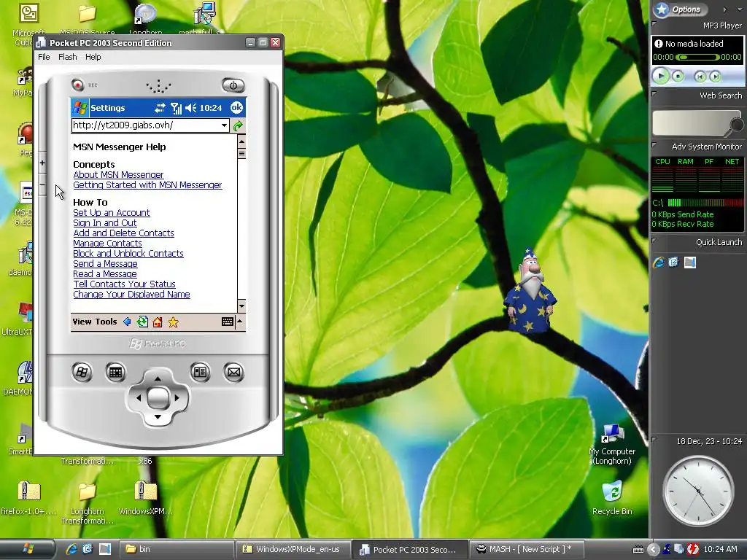
Task: Tap the signal antenna icon on Pocket PC
Action: coord(177,108)
